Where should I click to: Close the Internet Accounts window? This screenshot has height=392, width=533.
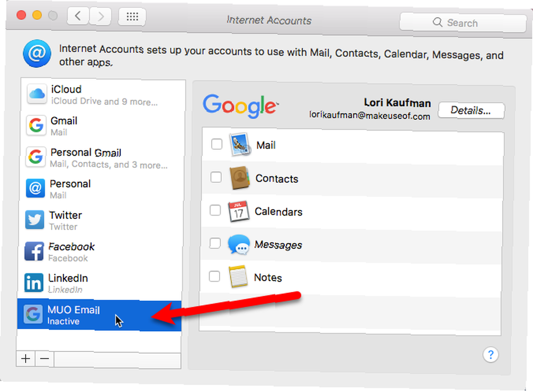coord(21,14)
